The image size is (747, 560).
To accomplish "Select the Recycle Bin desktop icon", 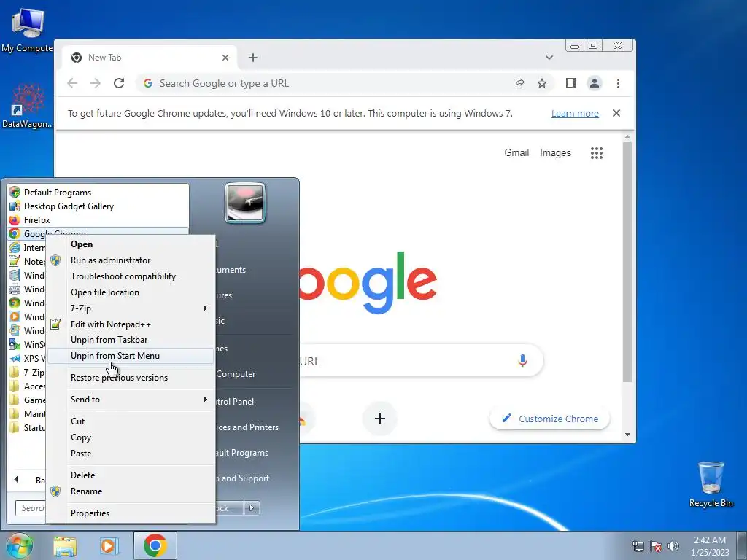I will [711, 484].
